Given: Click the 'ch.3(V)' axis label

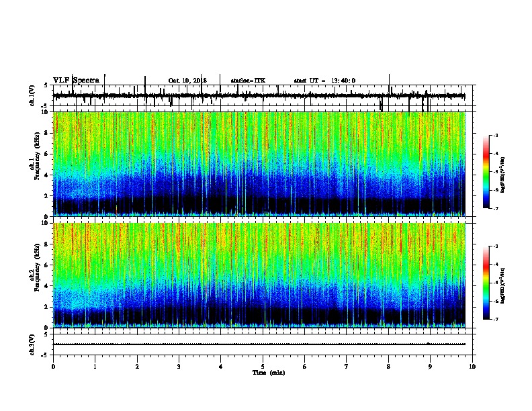Looking at the screenshot, I should pyautogui.click(x=32, y=345).
